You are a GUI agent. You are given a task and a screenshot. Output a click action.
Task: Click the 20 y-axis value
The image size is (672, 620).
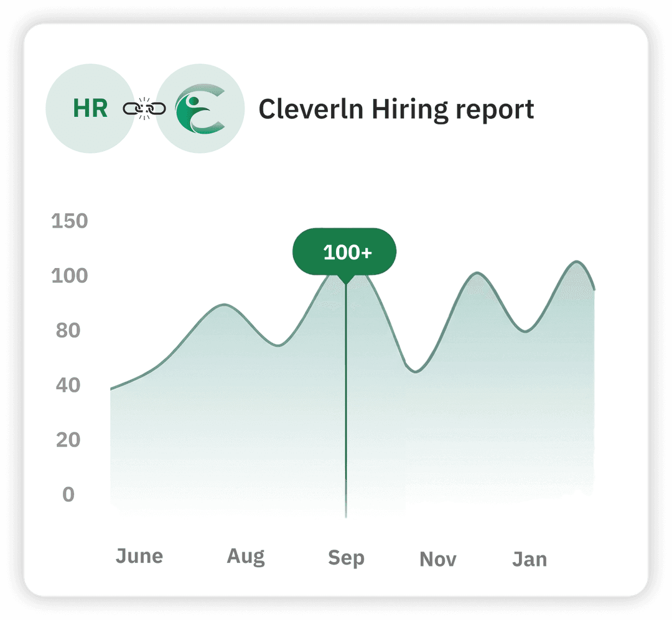(x=68, y=440)
